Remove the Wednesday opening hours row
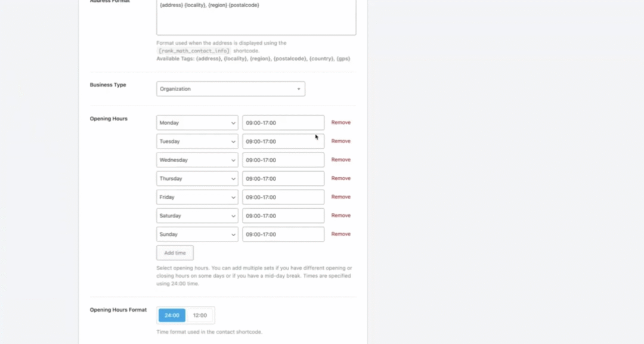 coord(341,160)
